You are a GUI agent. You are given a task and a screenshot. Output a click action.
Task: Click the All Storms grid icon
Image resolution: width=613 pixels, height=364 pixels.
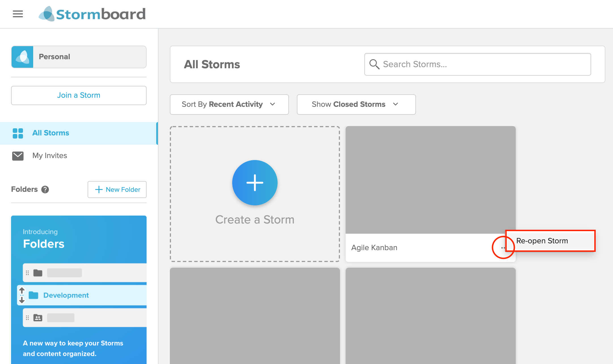[18, 133]
